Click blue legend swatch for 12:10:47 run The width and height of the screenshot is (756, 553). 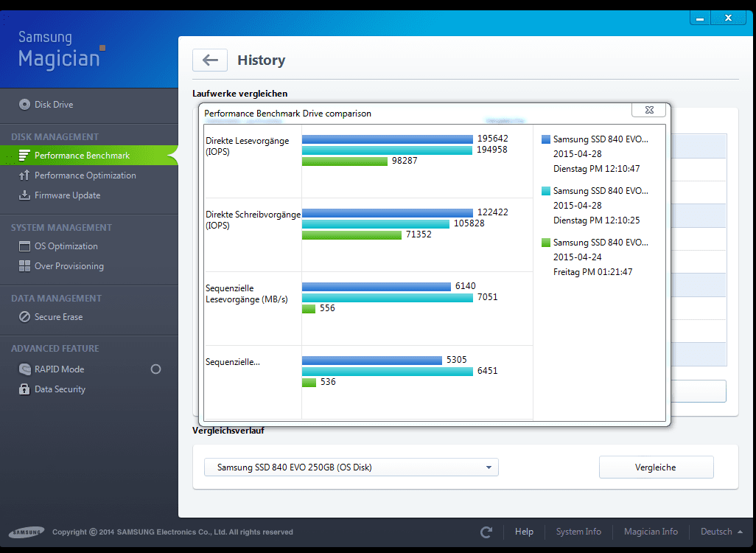[546, 139]
